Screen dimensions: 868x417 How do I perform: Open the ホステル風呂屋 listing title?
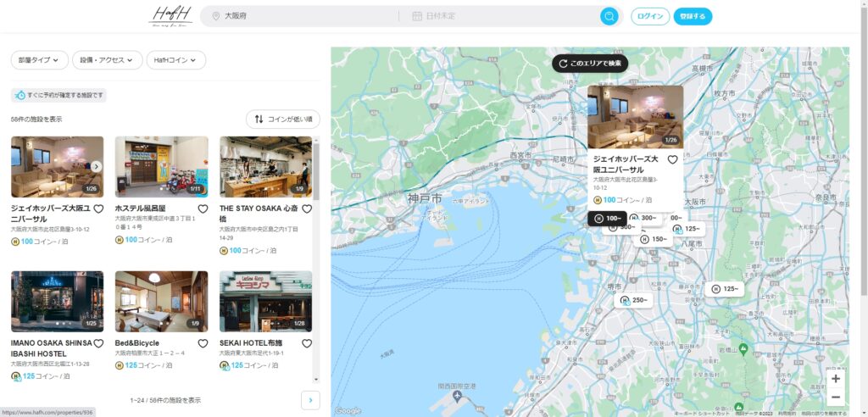click(x=140, y=208)
